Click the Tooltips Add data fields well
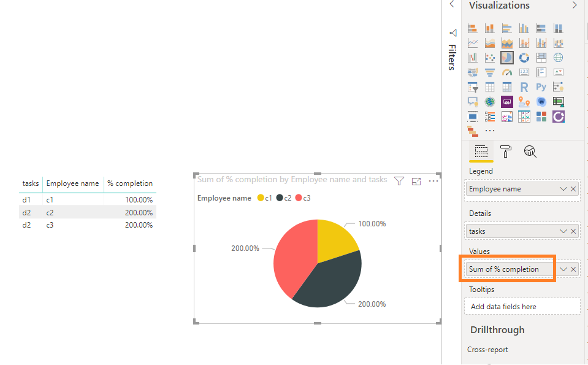The image size is (588, 365). [x=522, y=307]
